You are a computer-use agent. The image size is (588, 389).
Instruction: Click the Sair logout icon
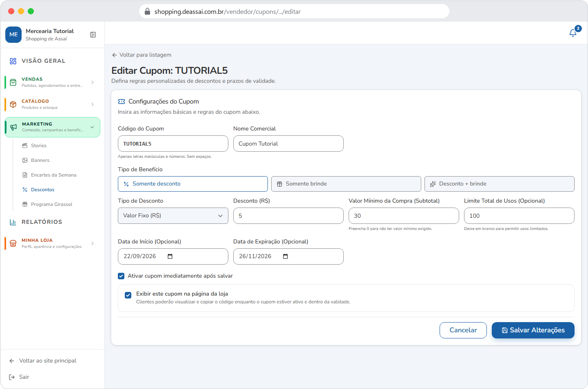tap(12, 377)
